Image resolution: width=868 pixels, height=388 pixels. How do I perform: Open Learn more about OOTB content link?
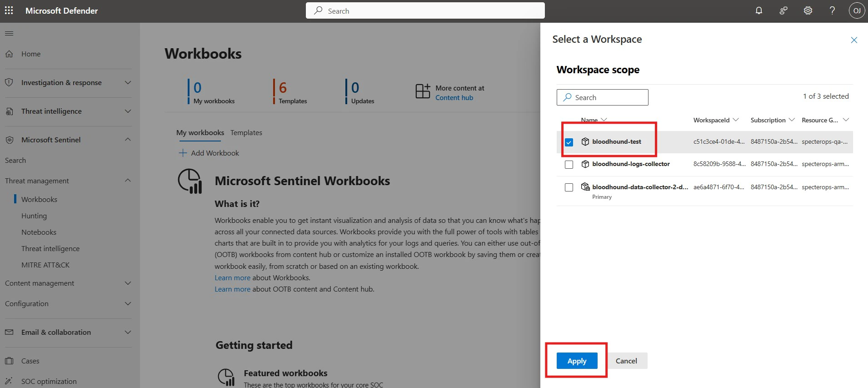tap(232, 289)
